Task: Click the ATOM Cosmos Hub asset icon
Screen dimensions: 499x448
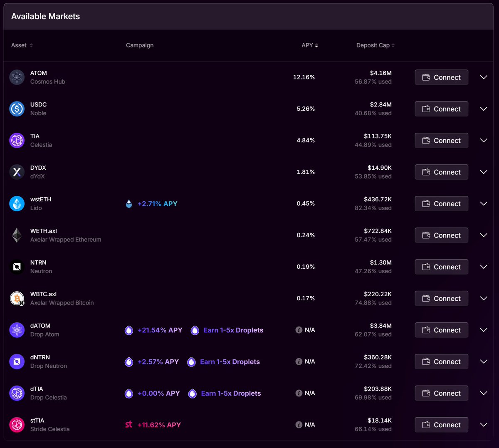Action: coord(17,77)
